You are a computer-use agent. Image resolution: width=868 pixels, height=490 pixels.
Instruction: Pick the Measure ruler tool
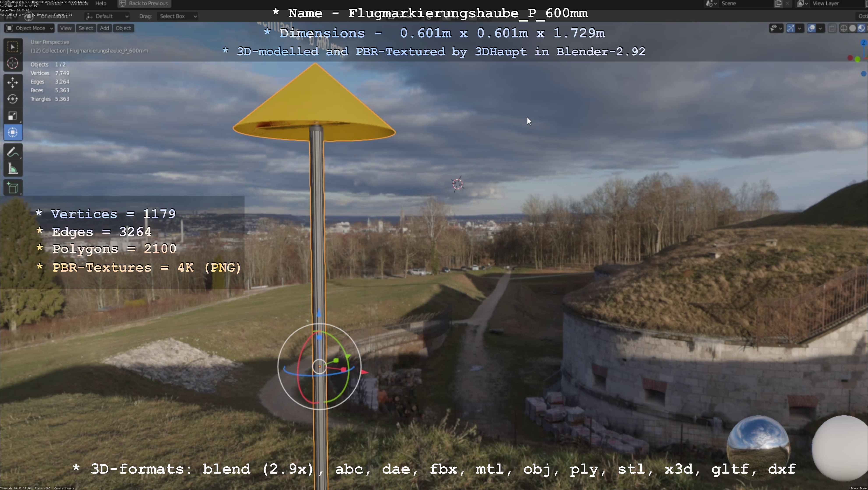[13, 169]
